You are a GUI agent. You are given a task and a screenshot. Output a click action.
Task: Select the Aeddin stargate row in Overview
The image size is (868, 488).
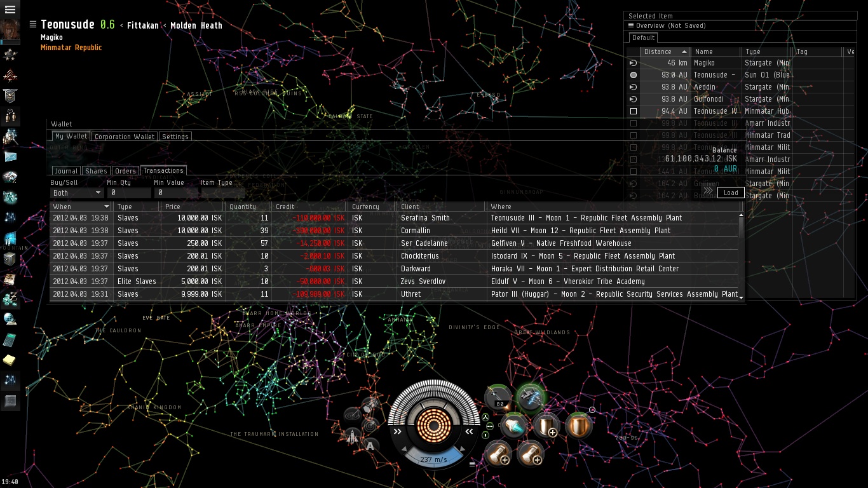pyautogui.click(x=742, y=87)
